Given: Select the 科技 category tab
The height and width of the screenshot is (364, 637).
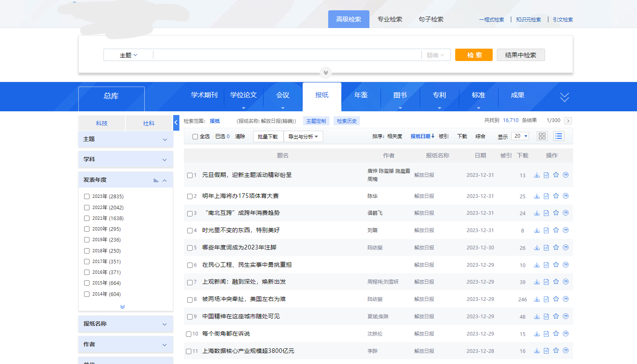Looking at the screenshot, I should 101,123.
